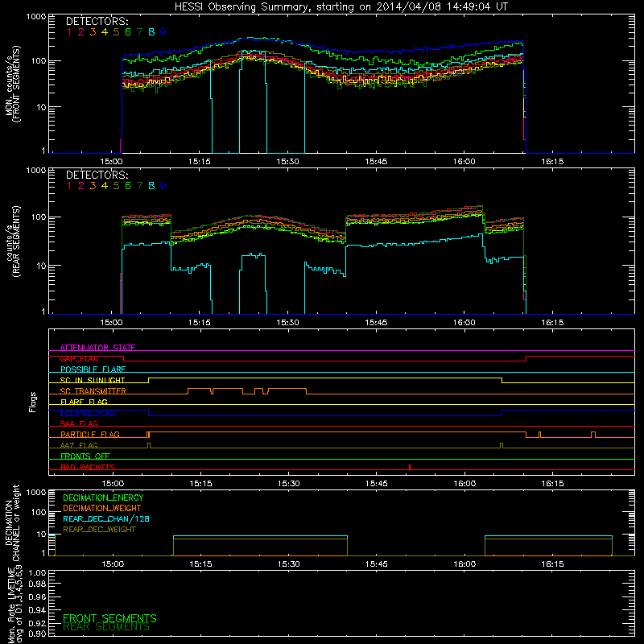Click the 15:45 tick under the rear segments plot
Image resolution: width=644 pixels, height=644 pixels.
(376, 323)
